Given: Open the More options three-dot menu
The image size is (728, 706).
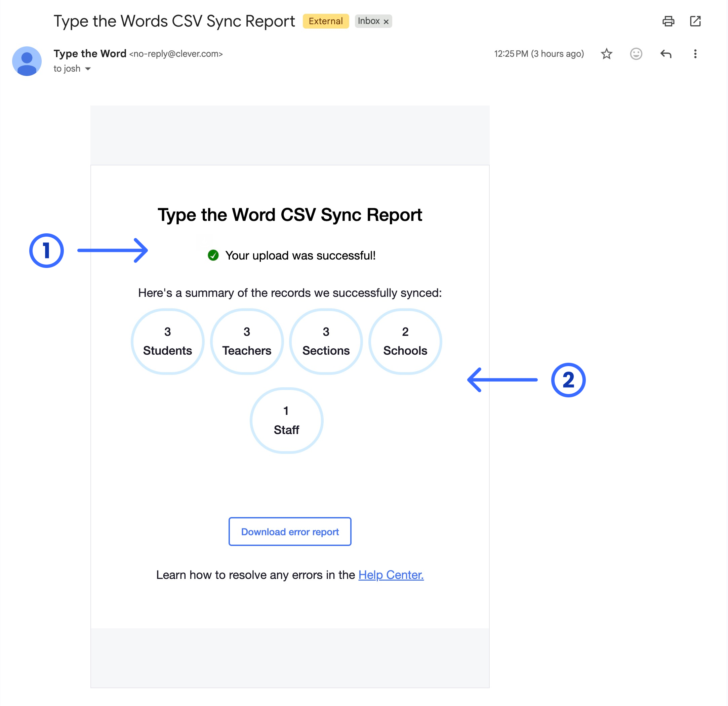Looking at the screenshot, I should pos(695,54).
